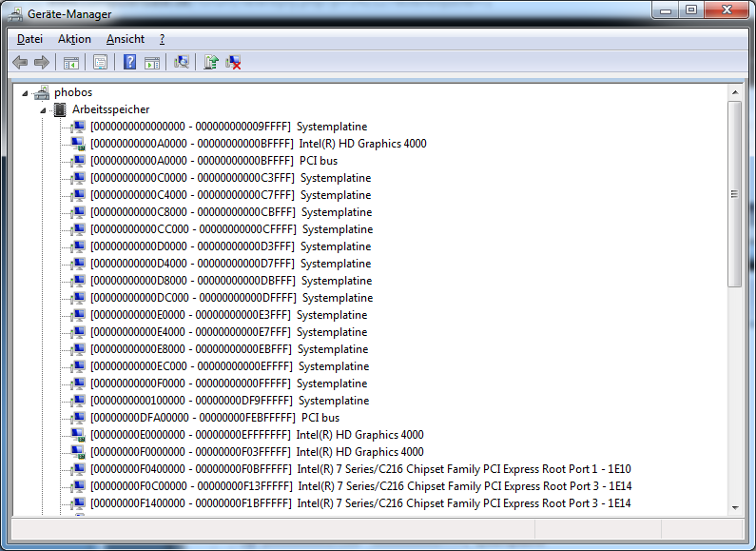This screenshot has height=551, width=756.
Task: Open the Ansicht menu
Action: tap(126, 39)
